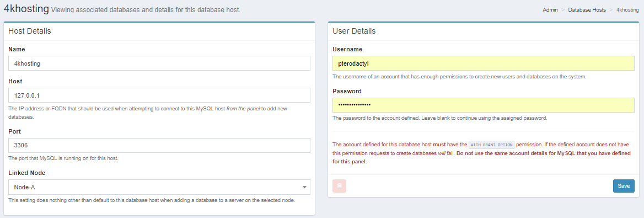Click the User Details panel heading
Image resolution: width=644 pixels, height=218 pixels.
pyautogui.click(x=354, y=31)
